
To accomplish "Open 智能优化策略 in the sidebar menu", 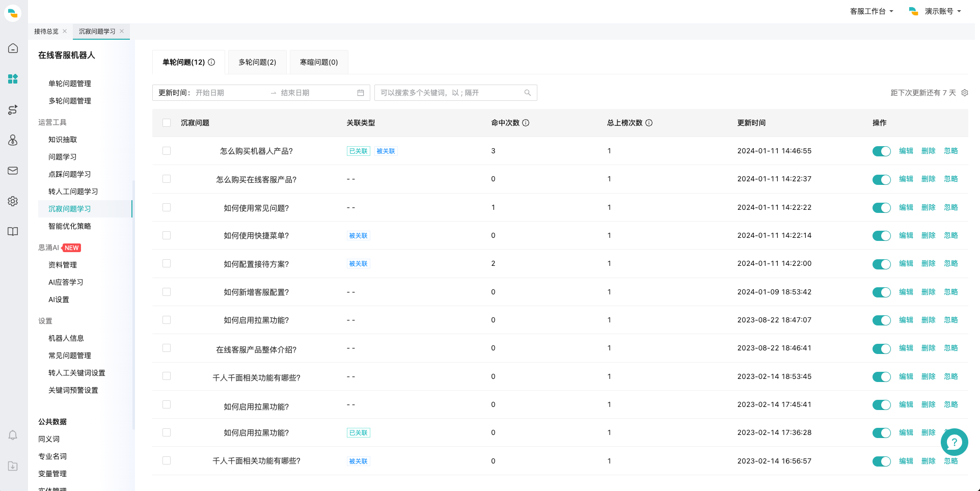I will [70, 226].
